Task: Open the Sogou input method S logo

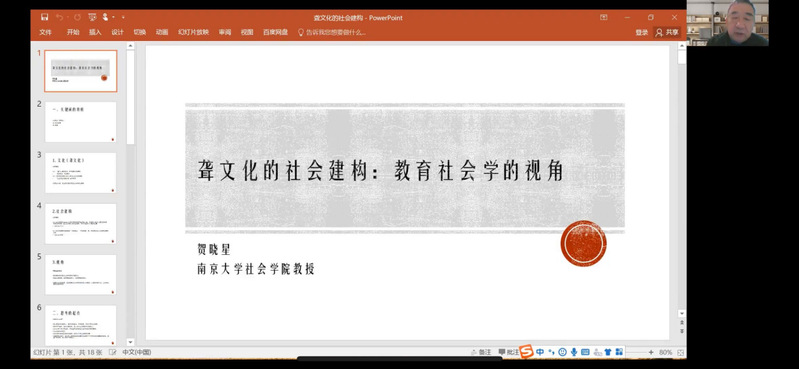Action: pyautogui.click(x=526, y=352)
